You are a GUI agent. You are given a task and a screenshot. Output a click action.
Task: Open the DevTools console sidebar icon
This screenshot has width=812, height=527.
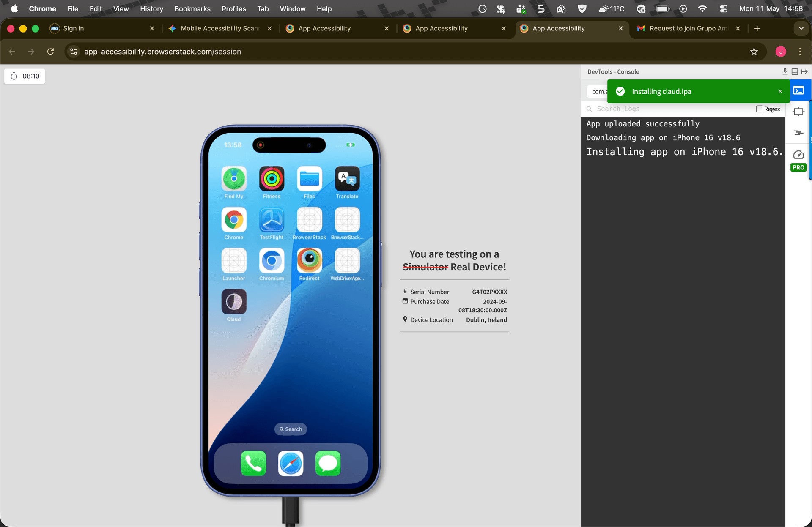coord(798,90)
